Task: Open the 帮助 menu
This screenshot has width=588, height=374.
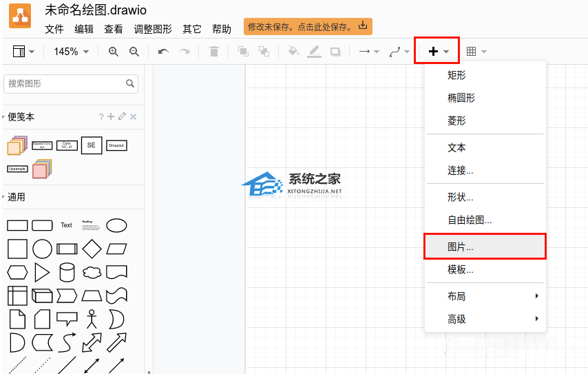Action: point(222,29)
